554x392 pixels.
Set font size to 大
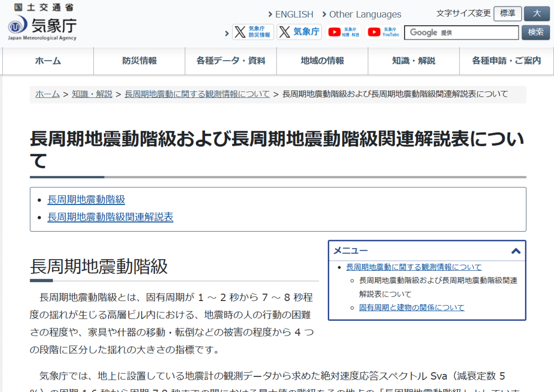(536, 13)
